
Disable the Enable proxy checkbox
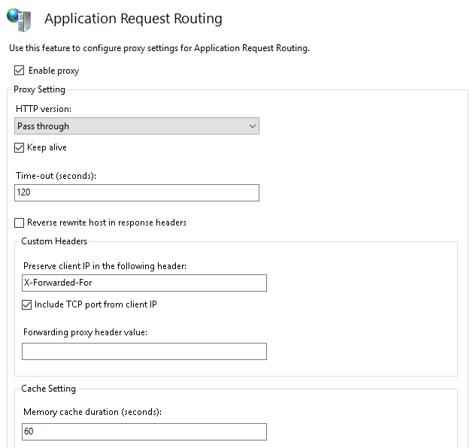pos(19,71)
